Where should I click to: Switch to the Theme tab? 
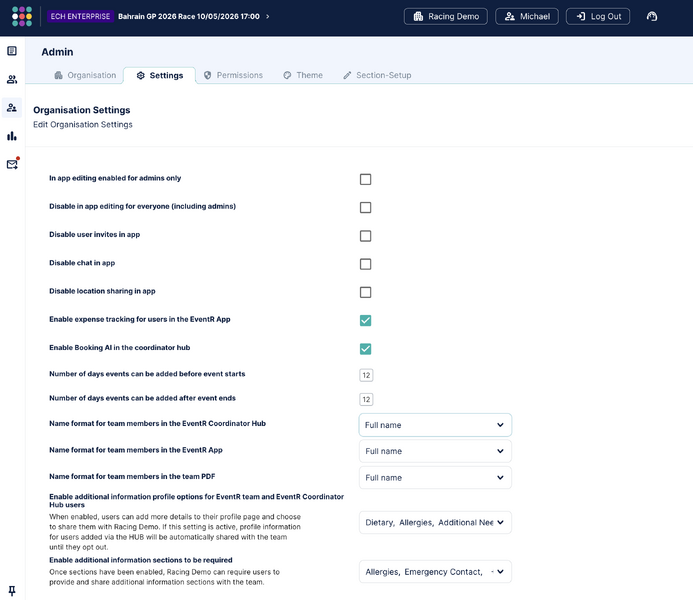coord(303,75)
